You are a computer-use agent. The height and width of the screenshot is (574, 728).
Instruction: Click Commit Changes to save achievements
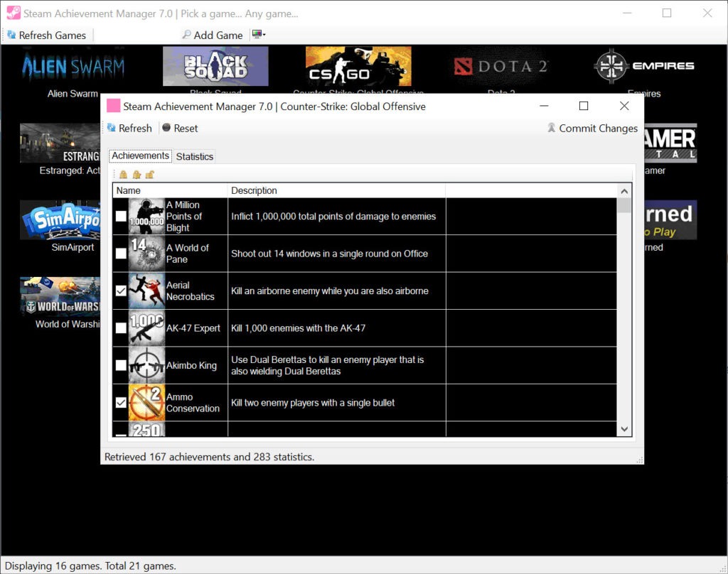592,128
